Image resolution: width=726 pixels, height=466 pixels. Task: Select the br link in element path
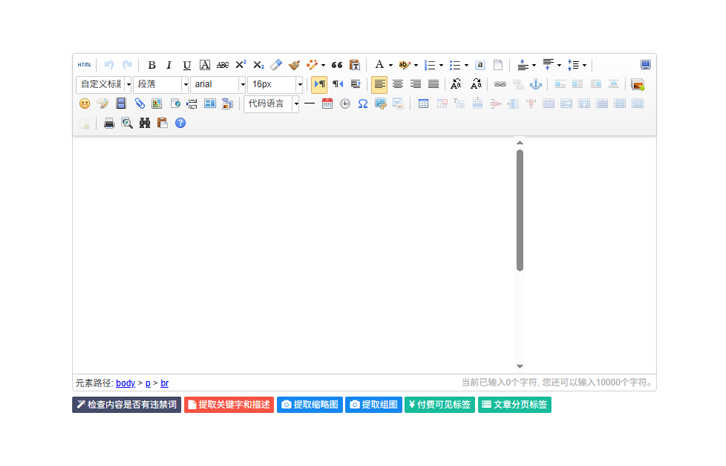164,383
